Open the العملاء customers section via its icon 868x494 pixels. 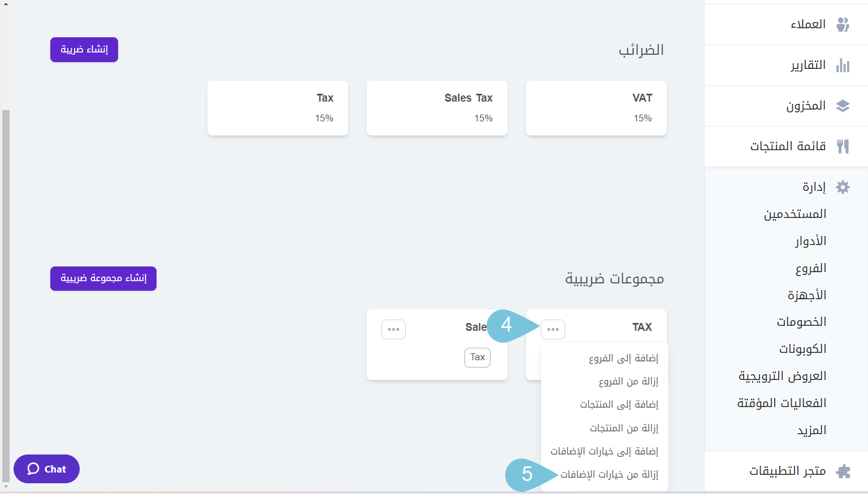pos(843,24)
